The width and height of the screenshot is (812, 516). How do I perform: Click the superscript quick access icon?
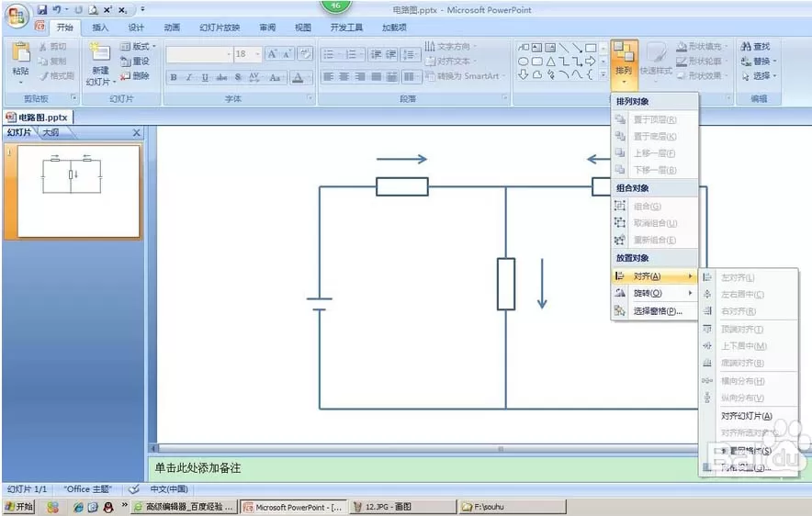coord(107,9)
